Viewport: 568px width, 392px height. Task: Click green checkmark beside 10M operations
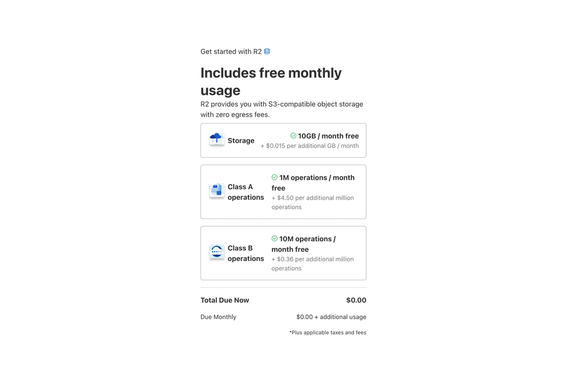click(274, 239)
